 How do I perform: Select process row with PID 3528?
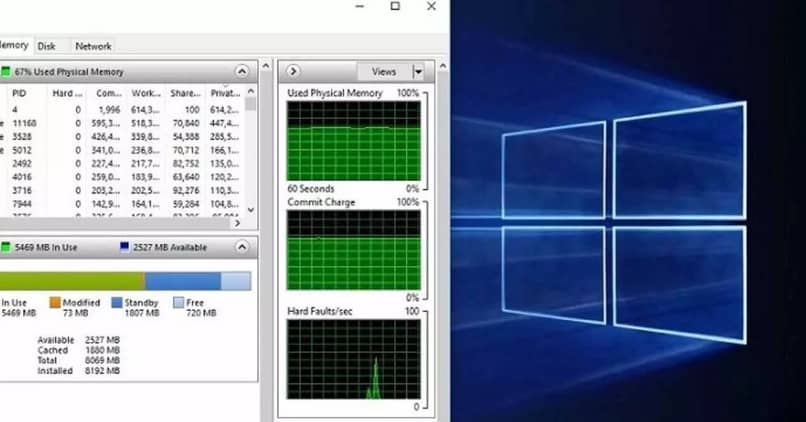pos(122,137)
